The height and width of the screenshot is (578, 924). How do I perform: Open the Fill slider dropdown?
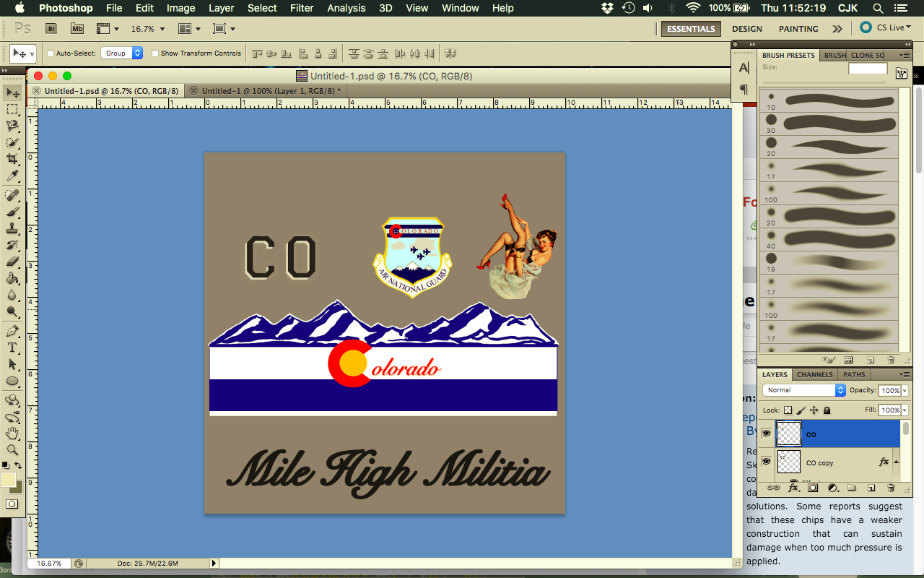[905, 410]
